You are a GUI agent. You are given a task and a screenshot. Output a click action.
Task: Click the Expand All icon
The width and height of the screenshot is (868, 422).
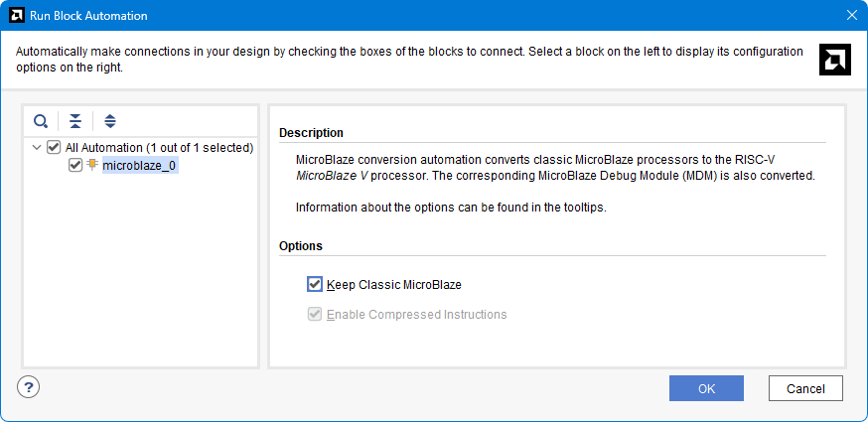point(110,121)
